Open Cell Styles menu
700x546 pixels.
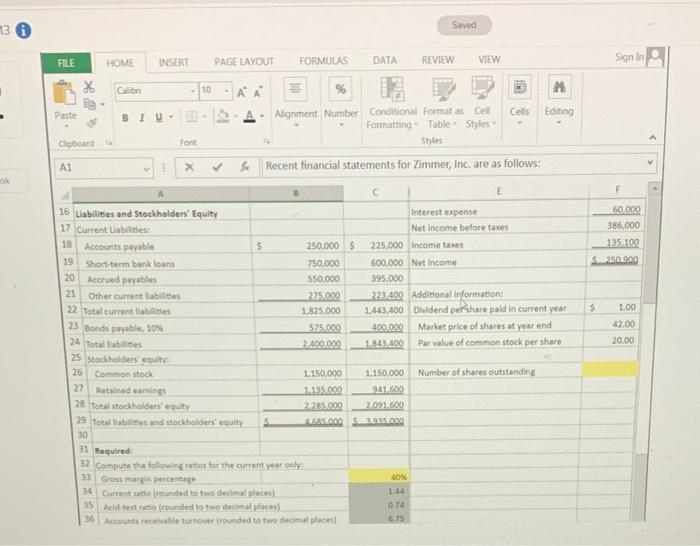(481, 102)
